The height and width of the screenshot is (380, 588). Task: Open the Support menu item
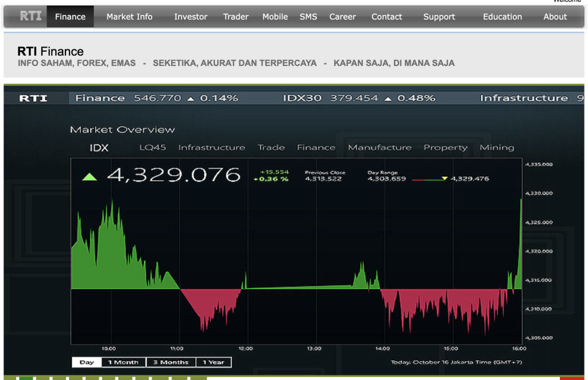[439, 17]
